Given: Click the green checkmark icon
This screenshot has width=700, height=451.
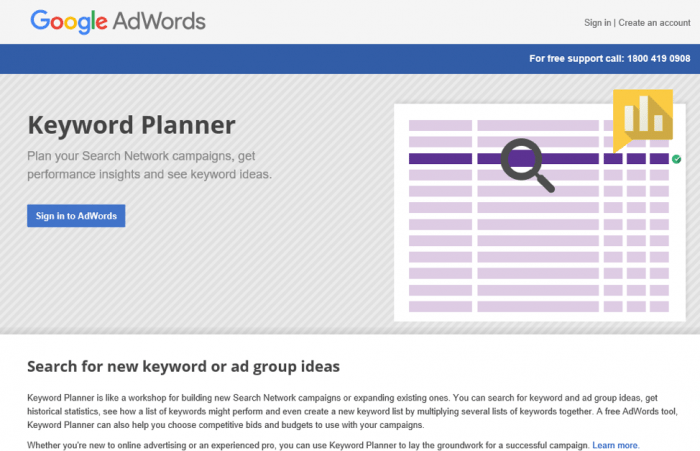Looking at the screenshot, I should tap(676, 159).
